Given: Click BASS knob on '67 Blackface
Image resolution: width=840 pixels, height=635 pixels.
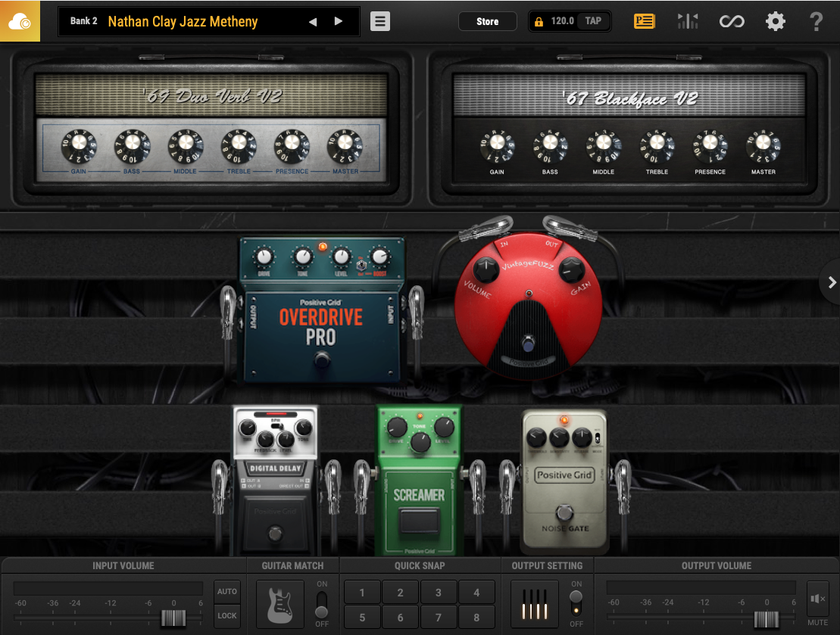Looking at the screenshot, I should coord(550,145).
